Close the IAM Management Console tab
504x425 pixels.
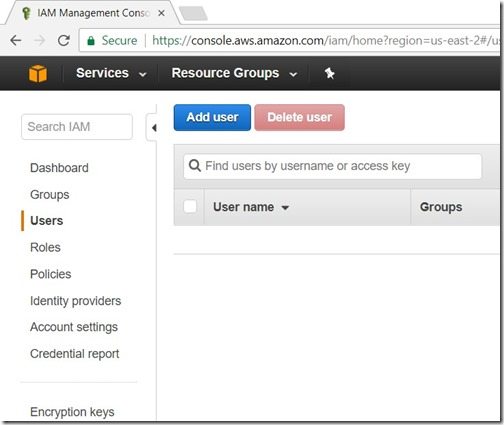(x=161, y=13)
